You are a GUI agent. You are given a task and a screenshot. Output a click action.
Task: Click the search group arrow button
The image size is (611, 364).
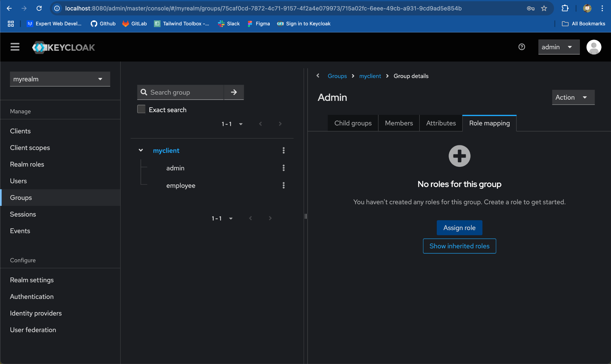pos(234,92)
